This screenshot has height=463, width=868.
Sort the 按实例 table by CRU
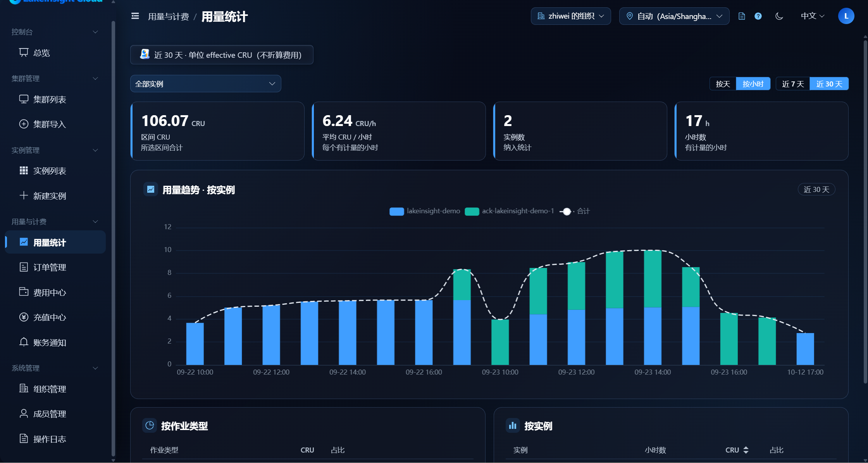737,450
